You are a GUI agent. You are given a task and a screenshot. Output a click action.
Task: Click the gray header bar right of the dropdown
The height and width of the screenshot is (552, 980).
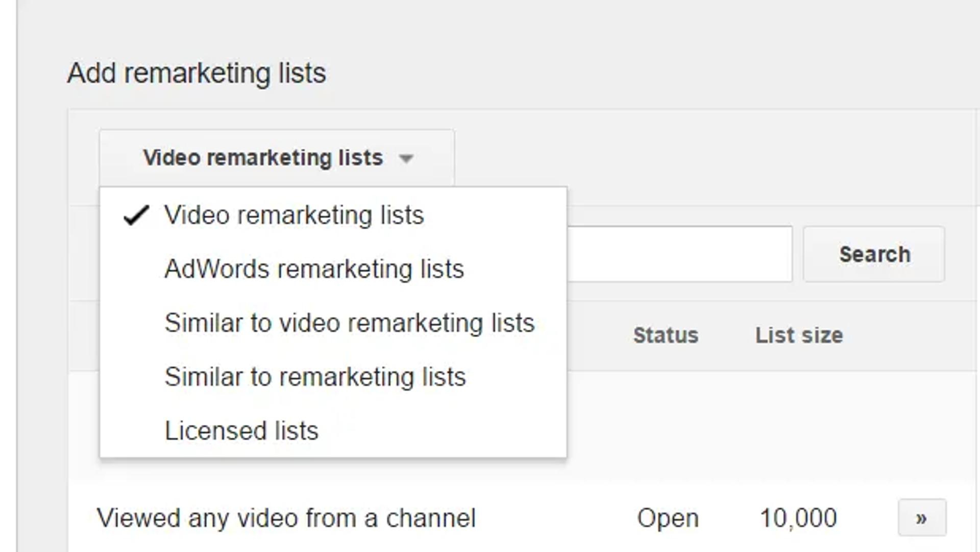click(x=715, y=158)
